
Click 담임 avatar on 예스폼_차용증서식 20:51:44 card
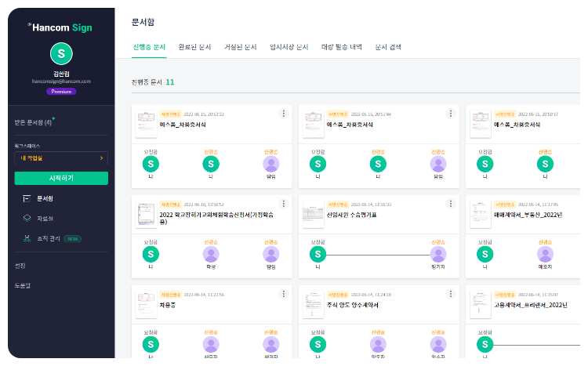click(x=438, y=164)
